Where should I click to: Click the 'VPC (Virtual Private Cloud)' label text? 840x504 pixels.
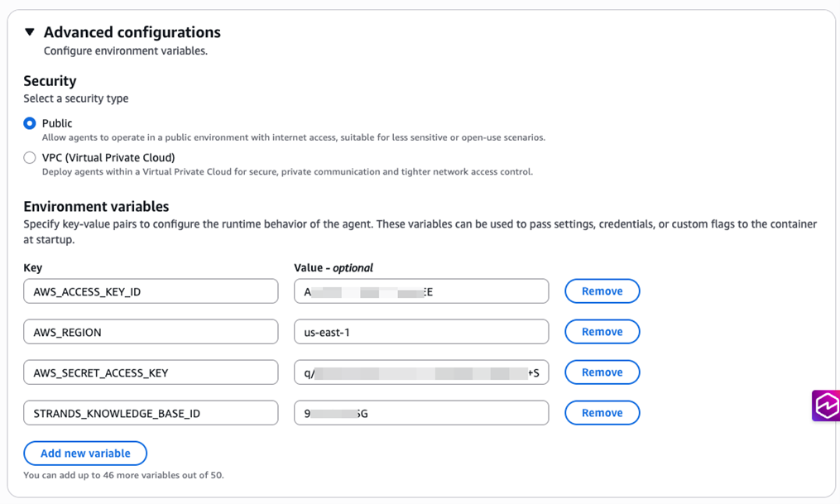pyautogui.click(x=108, y=157)
